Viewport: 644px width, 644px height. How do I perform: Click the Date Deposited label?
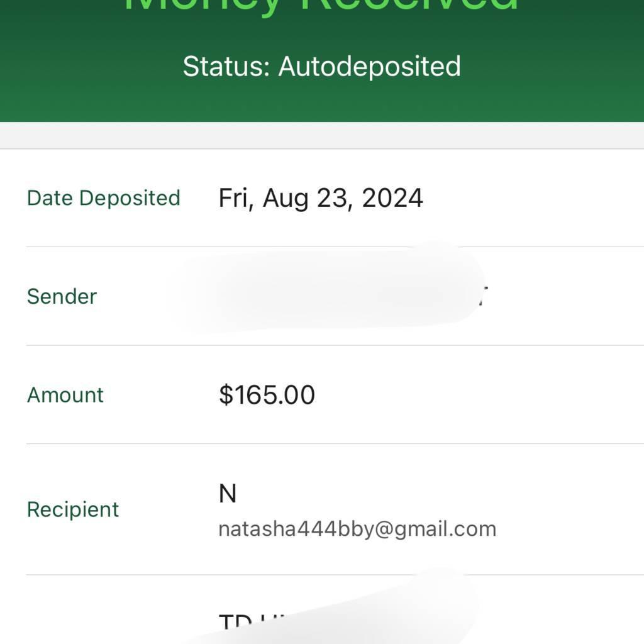(x=104, y=198)
